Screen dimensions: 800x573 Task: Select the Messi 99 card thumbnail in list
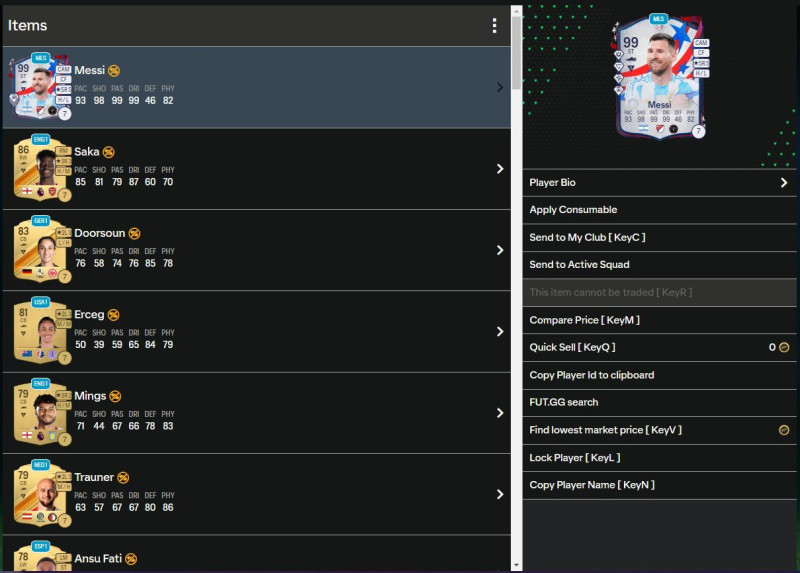tap(40, 86)
